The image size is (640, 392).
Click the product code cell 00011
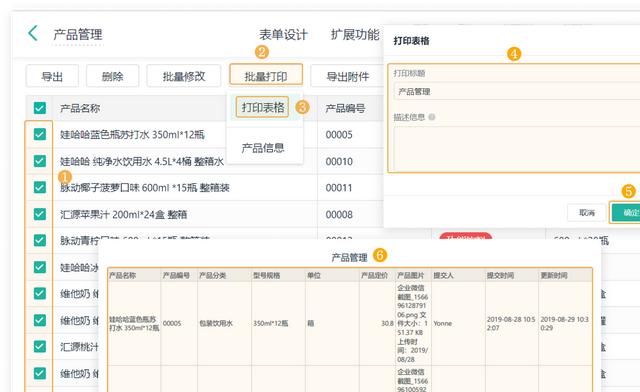[339, 188]
